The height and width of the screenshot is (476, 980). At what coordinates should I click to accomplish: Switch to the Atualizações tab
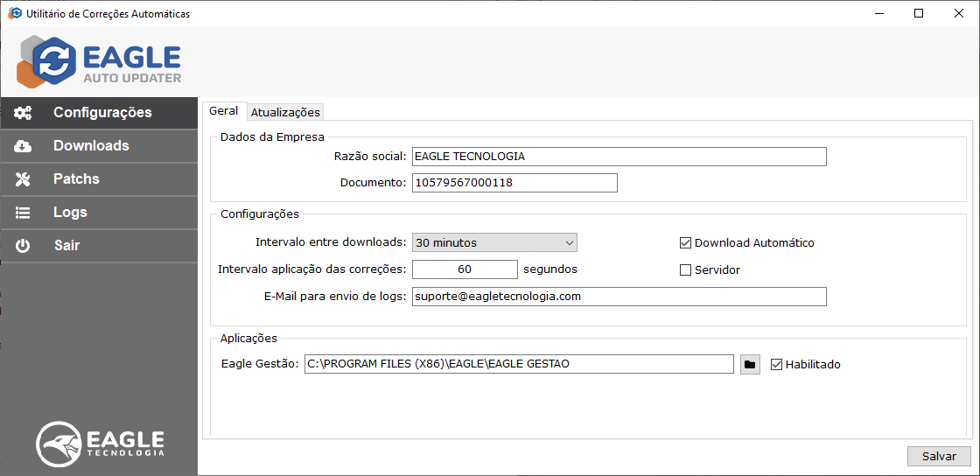pyautogui.click(x=285, y=113)
